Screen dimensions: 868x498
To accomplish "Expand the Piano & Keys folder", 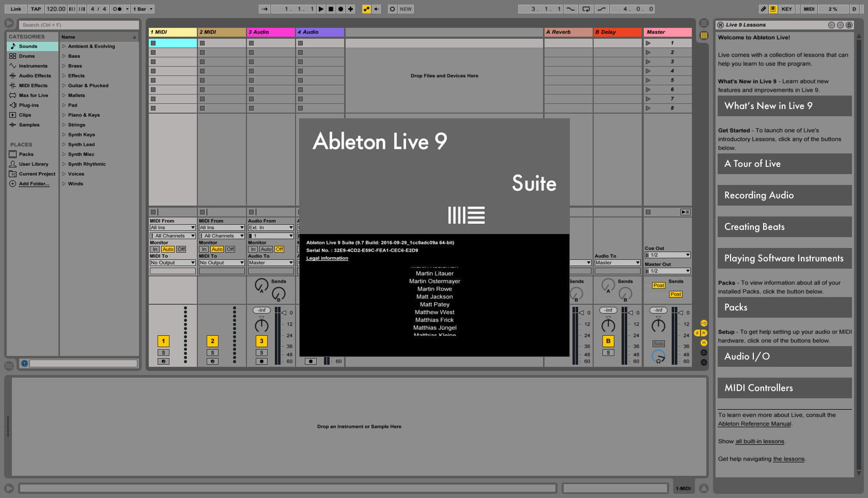I will (64, 115).
